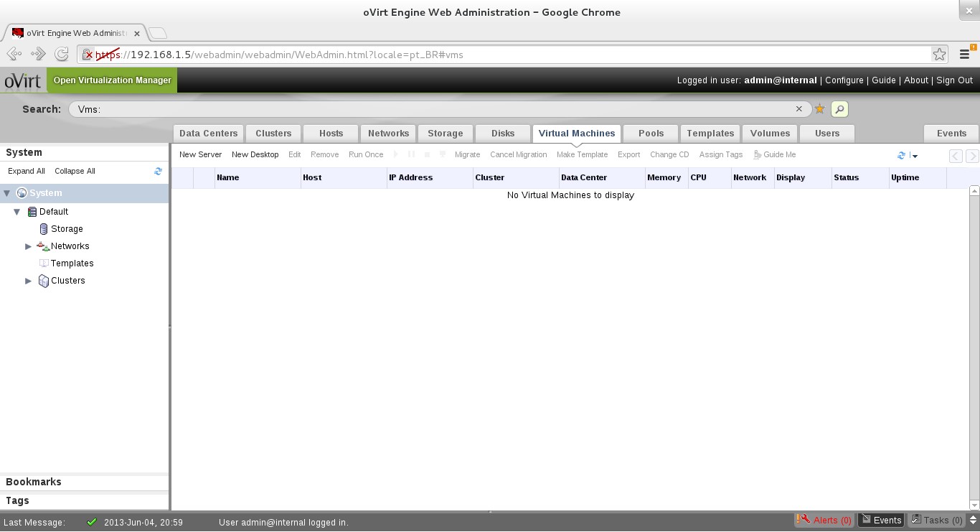Screen dimensions: 980x532
Task: Click the grid refresh icon in toolbar
Action: pos(902,155)
